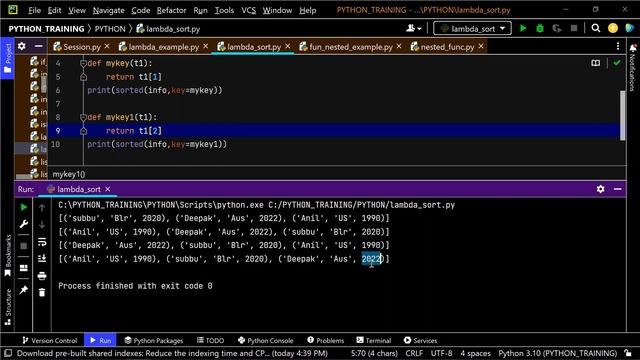Screen dimensions: 640x360
Task: Open Problems tool window
Action: click(x=325, y=340)
